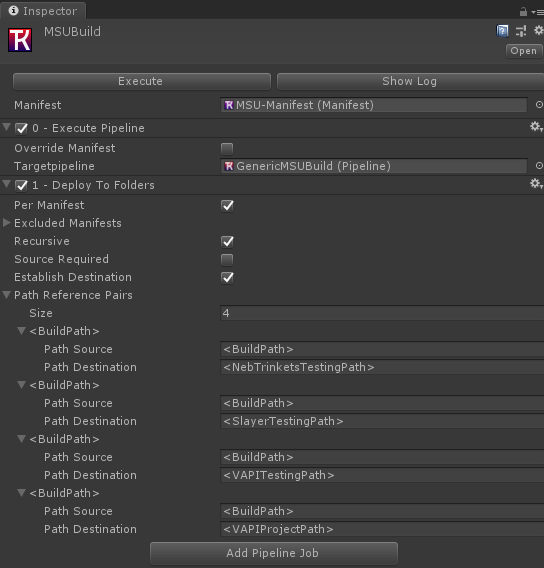544x568 pixels.
Task: Uncheck the Per Manifest checkbox
Action: coord(227,205)
